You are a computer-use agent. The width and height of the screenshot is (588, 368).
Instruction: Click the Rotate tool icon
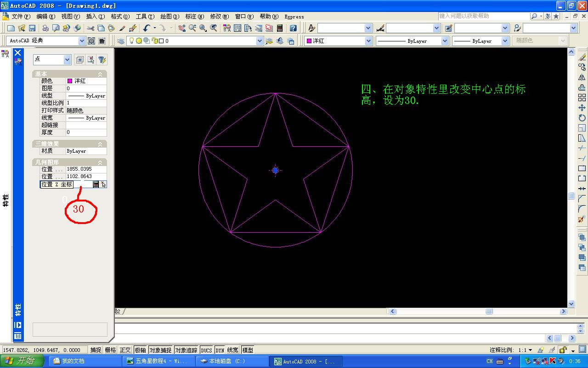(582, 118)
